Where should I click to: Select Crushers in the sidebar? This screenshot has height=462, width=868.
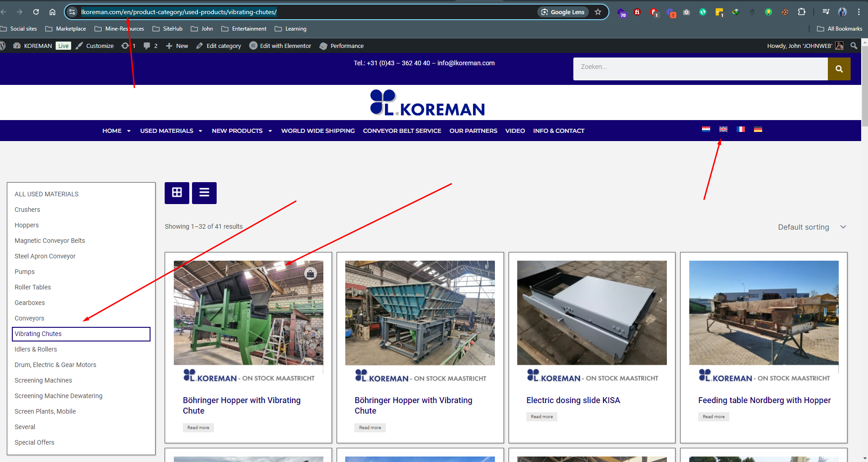click(x=27, y=210)
